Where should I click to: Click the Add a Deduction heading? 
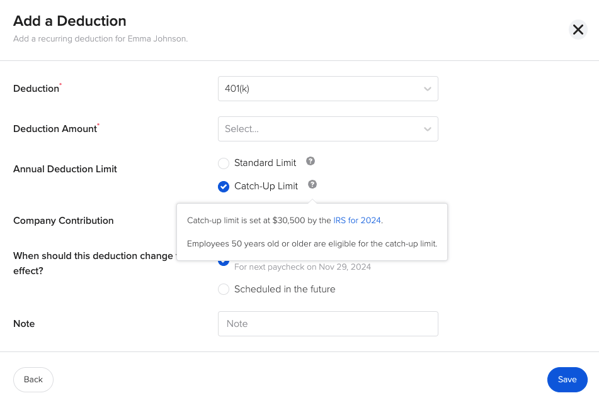tap(70, 21)
